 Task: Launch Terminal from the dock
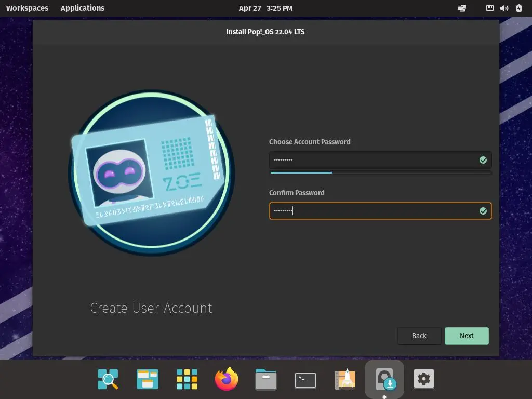click(305, 380)
